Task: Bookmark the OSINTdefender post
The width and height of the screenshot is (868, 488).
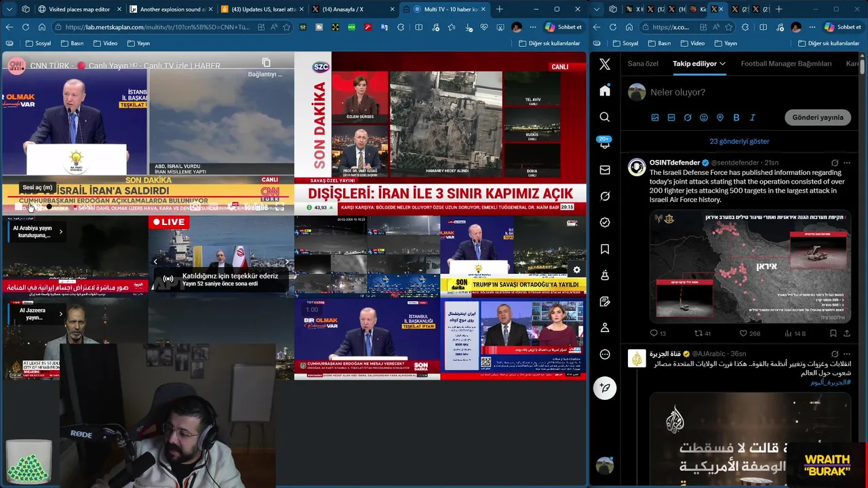Action: coord(833,333)
